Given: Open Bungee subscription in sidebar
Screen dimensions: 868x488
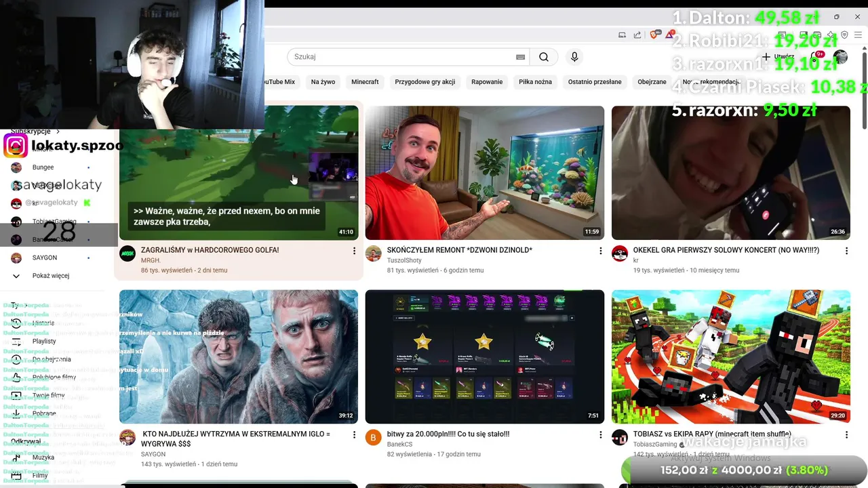Looking at the screenshot, I should point(43,167).
